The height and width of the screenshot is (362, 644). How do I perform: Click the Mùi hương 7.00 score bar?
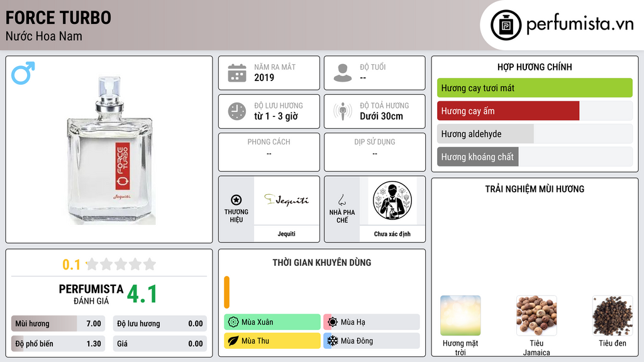[x=58, y=324]
